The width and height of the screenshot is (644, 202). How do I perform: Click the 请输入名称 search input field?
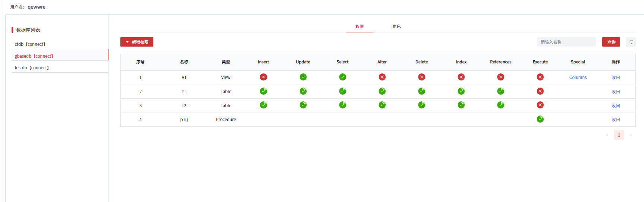[566, 42]
